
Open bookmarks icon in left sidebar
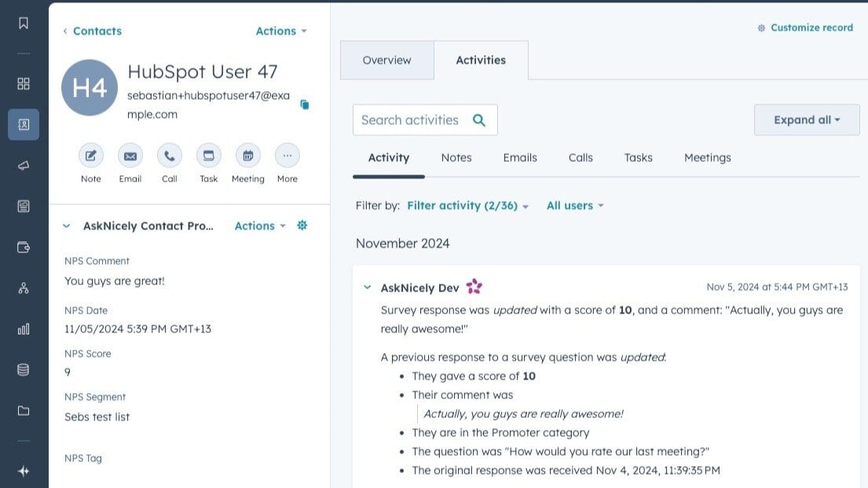tap(24, 24)
